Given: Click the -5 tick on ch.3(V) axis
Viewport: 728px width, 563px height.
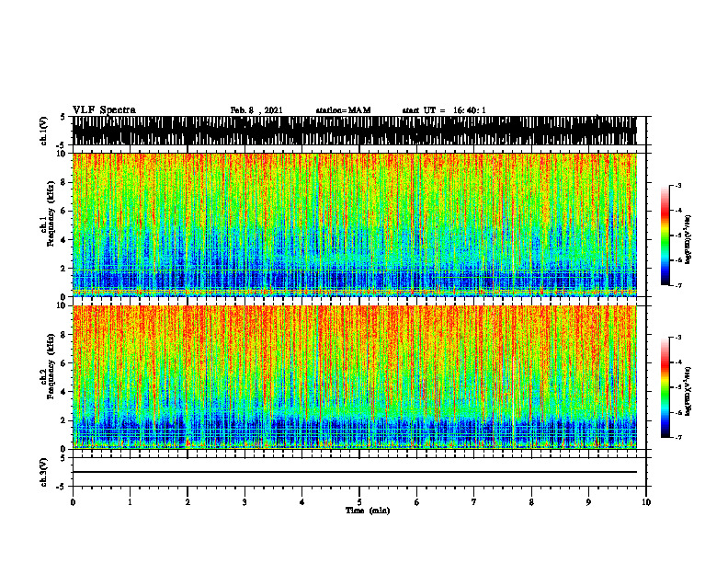Looking at the screenshot, I should (63, 487).
